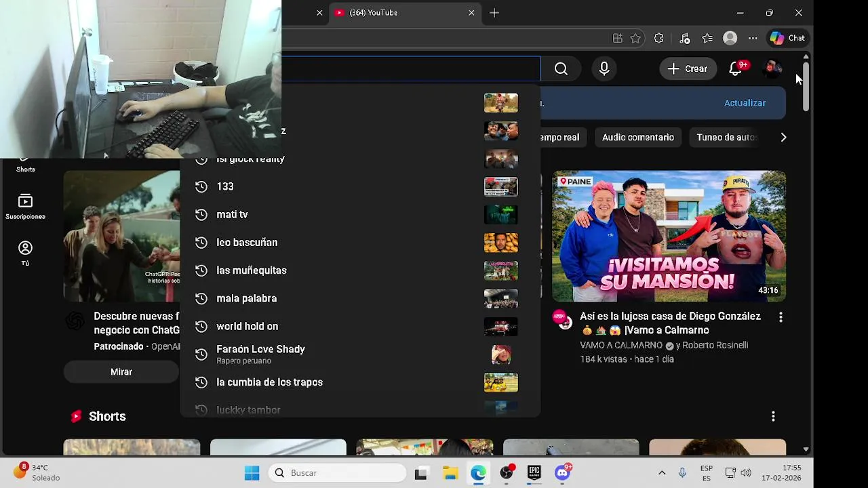The image size is (868, 488).
Task: Focus the YouTube search input field
Action: tap(411, 68)
